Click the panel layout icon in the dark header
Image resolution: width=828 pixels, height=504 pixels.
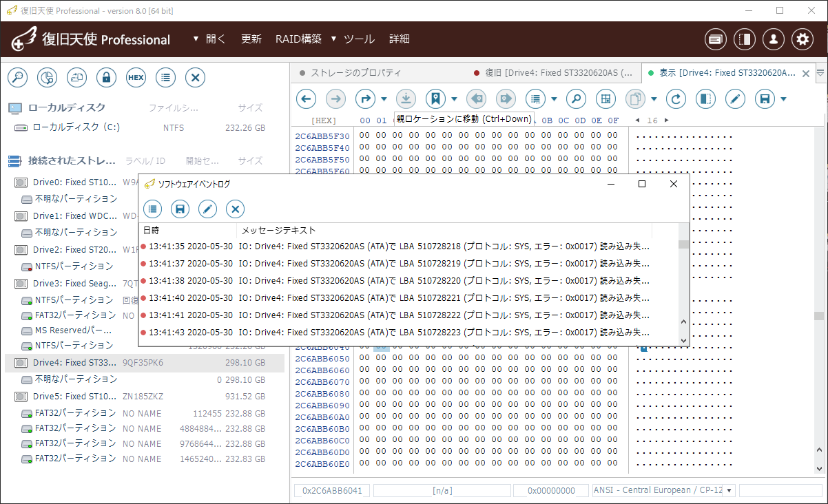pos(745,39)
